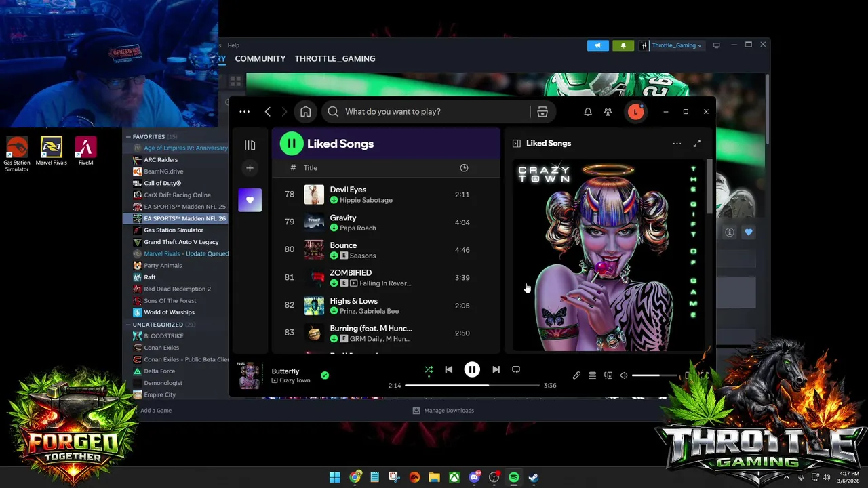
Task: Open Crazy Town artist link in player
Action: [294, 380]
